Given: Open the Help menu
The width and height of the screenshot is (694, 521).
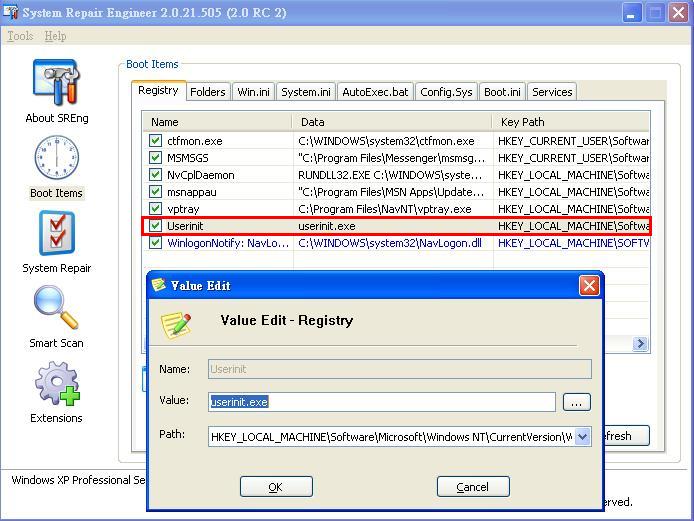Looking at the screenshot, I should [55, 36].
